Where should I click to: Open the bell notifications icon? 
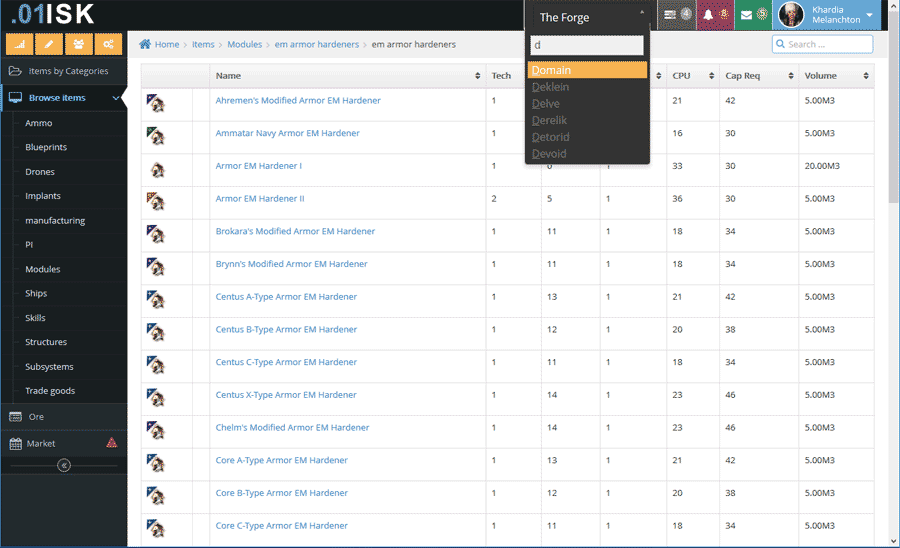point(708,15)
